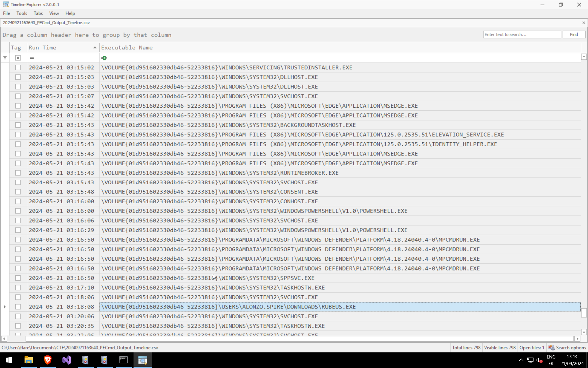The image size is (588, 368).
Task: Open the ENG FR language indicator
Action: tap(551, 360)
